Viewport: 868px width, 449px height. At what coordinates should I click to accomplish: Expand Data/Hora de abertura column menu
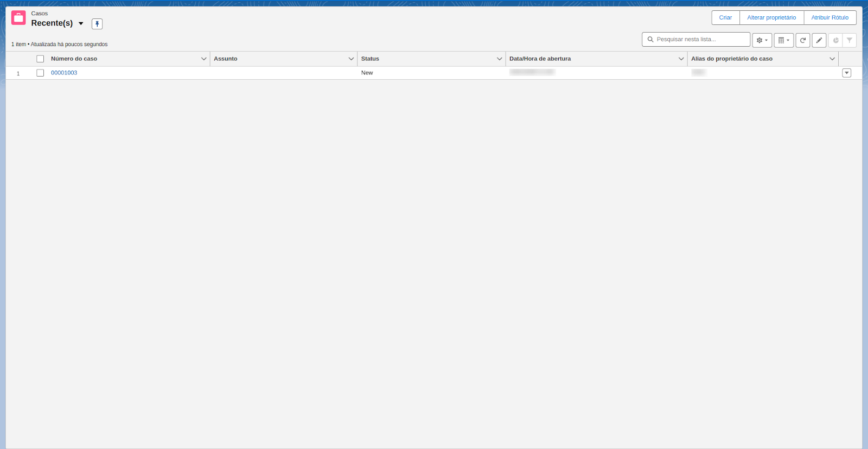tap(681, 59)
